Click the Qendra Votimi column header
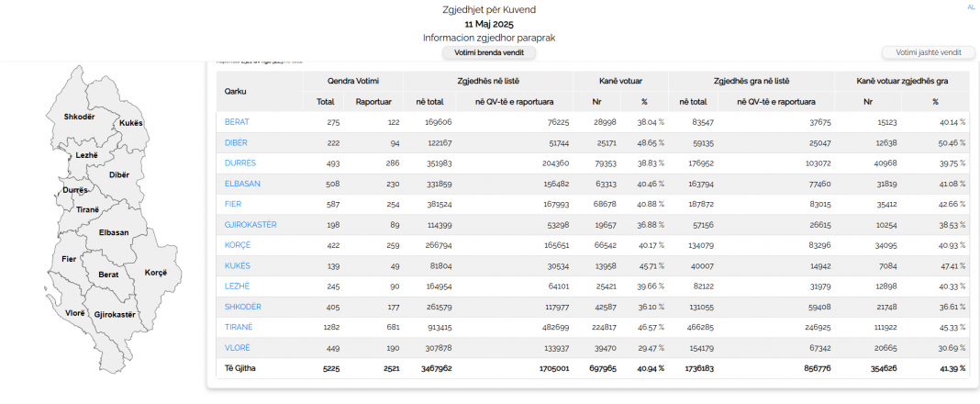980x404 pixels. (353, 82)
